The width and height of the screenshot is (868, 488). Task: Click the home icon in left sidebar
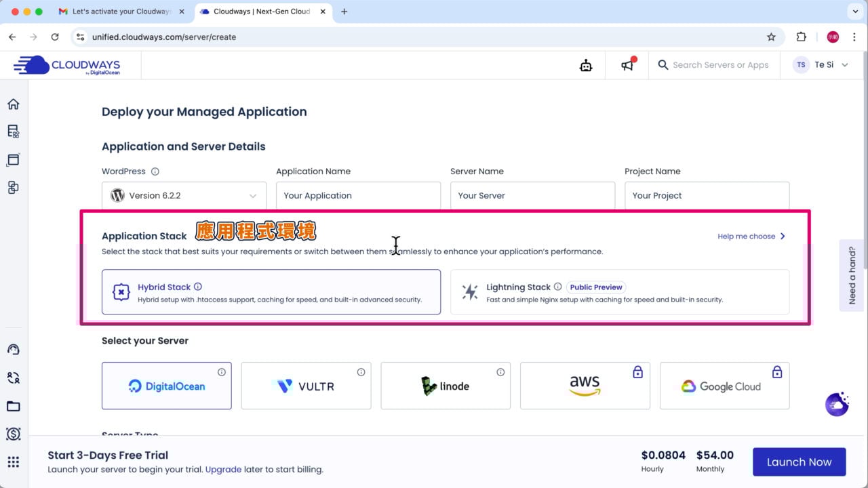[x=13, y=104]
